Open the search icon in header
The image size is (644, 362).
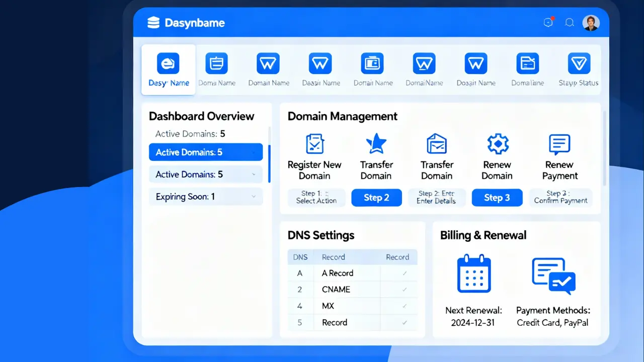click(570, 23)
